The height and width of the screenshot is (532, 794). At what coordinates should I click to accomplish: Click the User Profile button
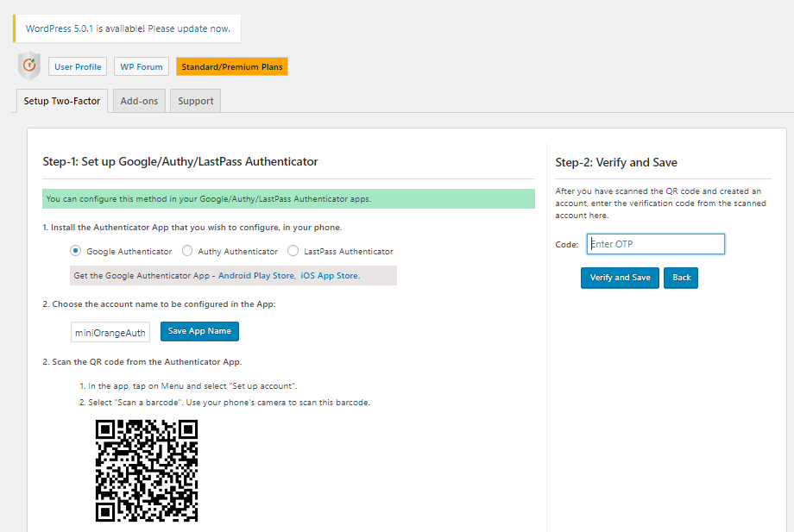click(78, 66)
